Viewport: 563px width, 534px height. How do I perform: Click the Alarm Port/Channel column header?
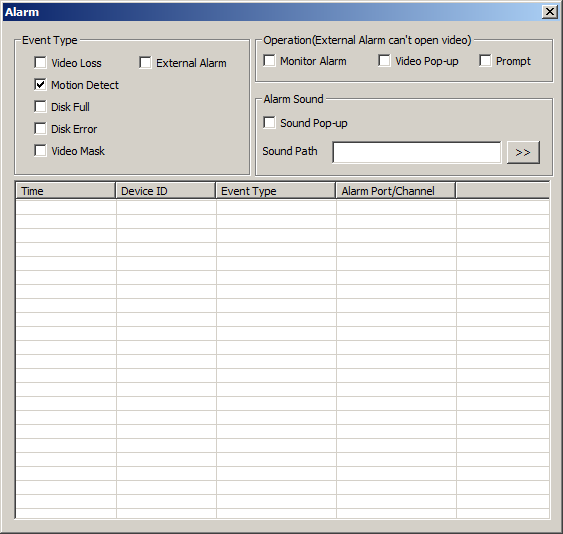click(x=396, y=191)
